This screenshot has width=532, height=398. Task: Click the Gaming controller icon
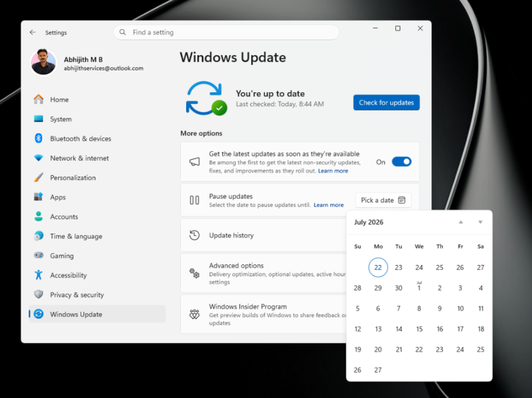tap(38, 255)
